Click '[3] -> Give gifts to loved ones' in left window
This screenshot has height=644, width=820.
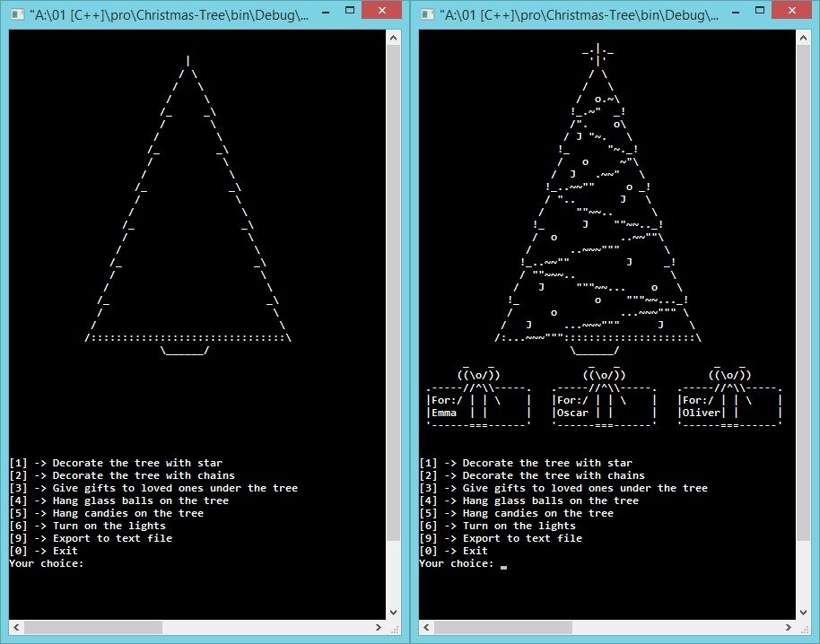click(x=153, y=488)
